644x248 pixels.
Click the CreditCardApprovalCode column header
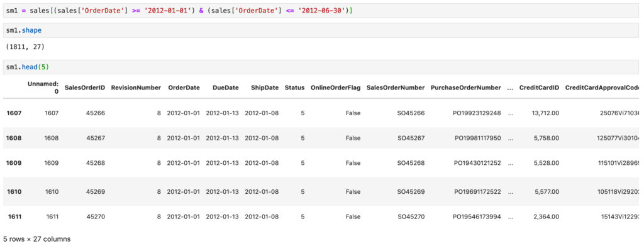[602, 87]
